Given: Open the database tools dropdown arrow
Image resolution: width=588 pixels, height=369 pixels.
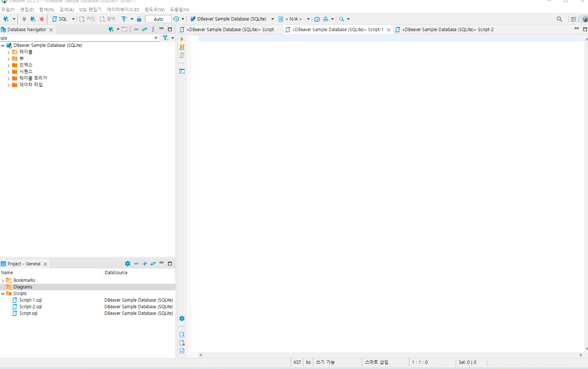Looking at the screenshot, I should [x=332, y=19].
